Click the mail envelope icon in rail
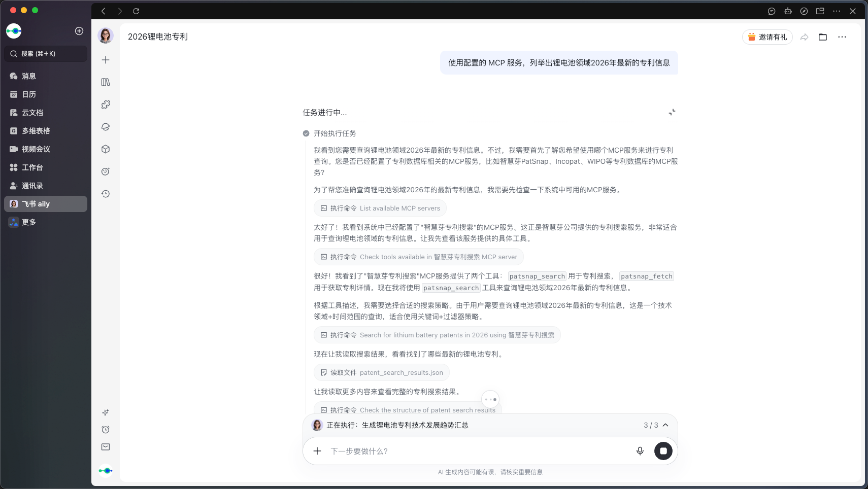The image size is (868, 489). click(x=106, y=447)
